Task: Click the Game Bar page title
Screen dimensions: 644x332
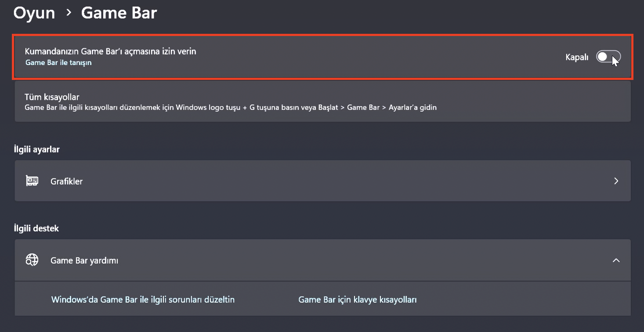Action: coord(119,13)
